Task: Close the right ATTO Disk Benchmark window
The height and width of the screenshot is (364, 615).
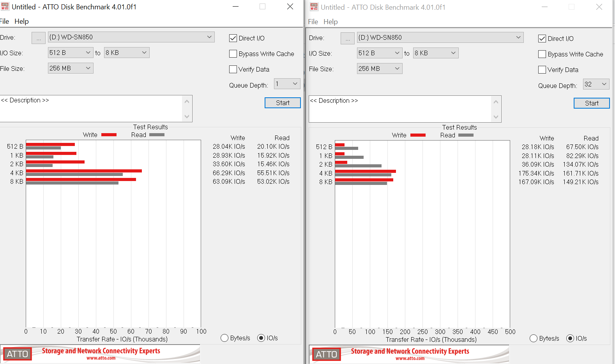Action: [599, 7]
